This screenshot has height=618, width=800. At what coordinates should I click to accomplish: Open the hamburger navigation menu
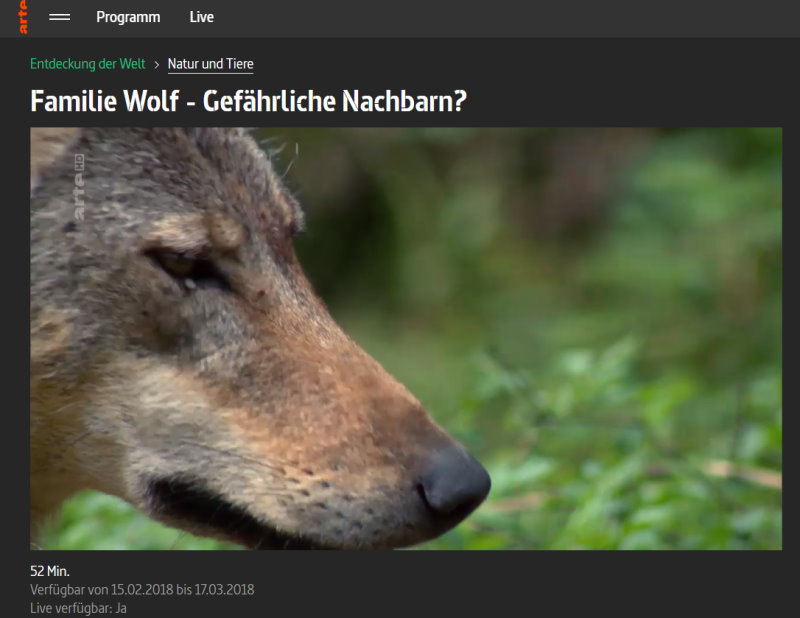pos(60,17)
